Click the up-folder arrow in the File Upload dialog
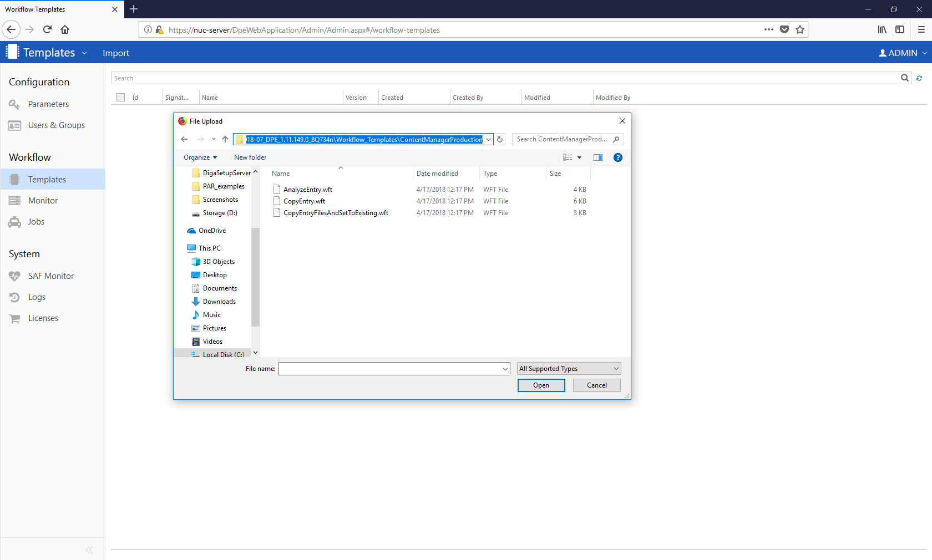932x560 pixels. pyautogui.click(x=225, y=139)
